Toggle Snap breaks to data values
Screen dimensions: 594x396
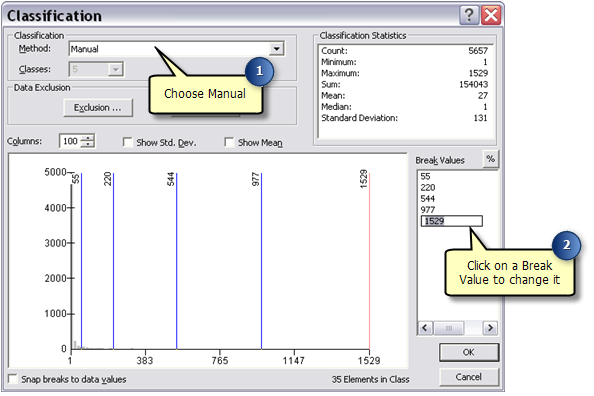pyautogui.click(x=13, y=379)
